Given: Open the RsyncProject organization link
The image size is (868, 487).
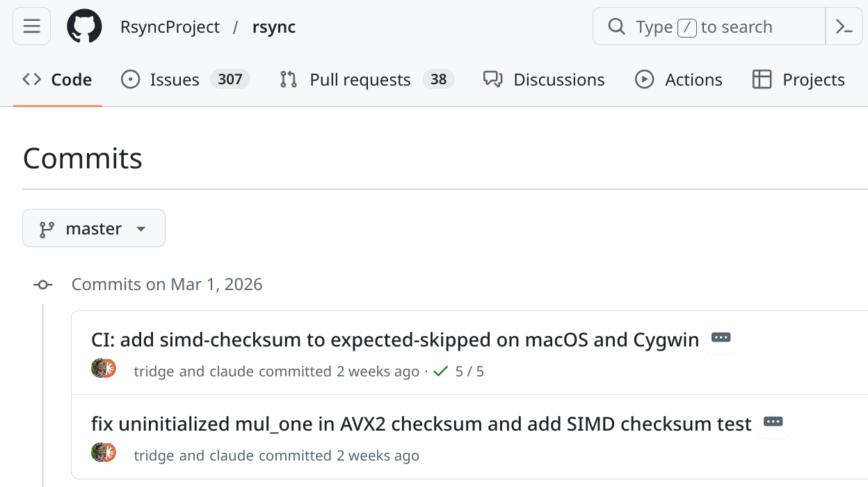Looking at the screenshot, I should coord(170,26).
